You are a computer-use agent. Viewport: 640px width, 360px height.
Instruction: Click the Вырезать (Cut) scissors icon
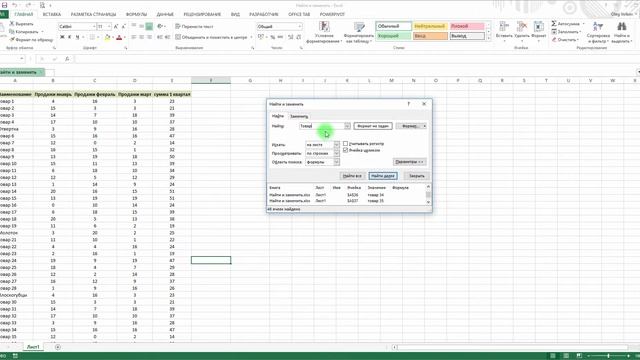click(x=12, y=24)
